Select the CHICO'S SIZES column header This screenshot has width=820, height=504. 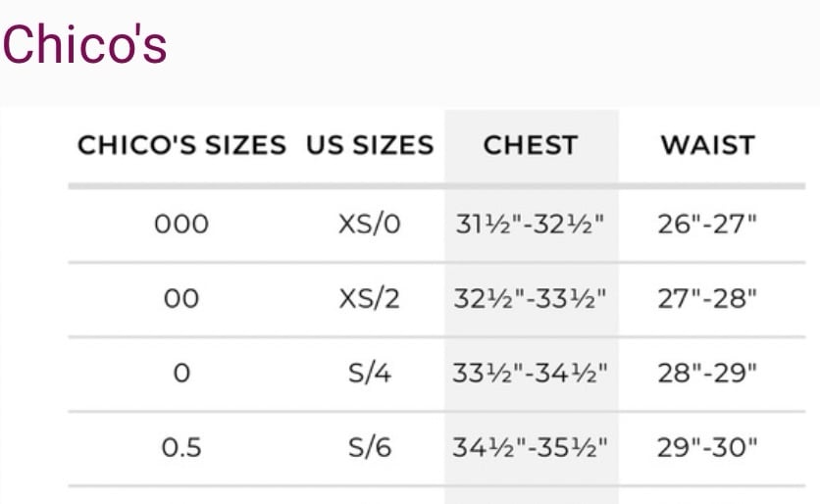181,145
